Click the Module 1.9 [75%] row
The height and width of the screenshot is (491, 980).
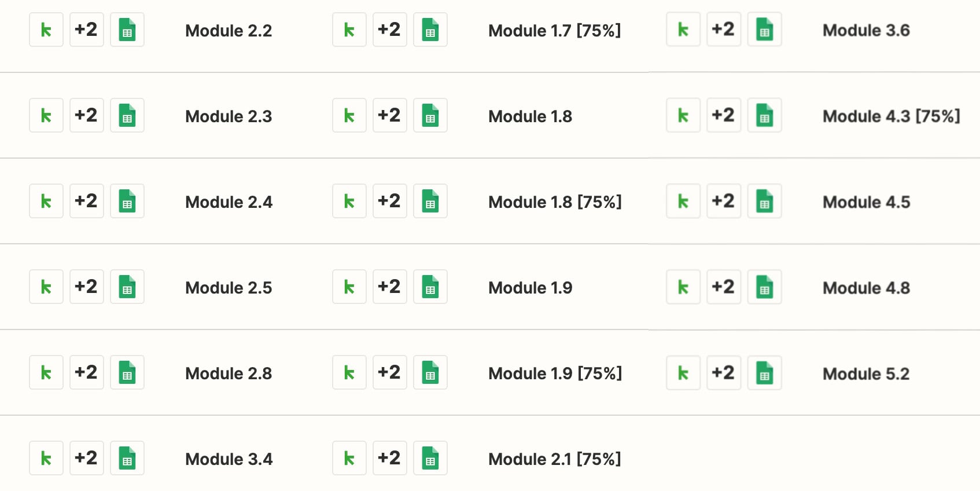tap(555, 373)
